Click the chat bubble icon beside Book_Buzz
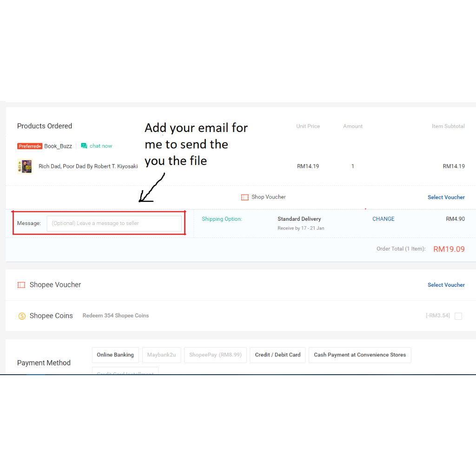 point(84,146)
